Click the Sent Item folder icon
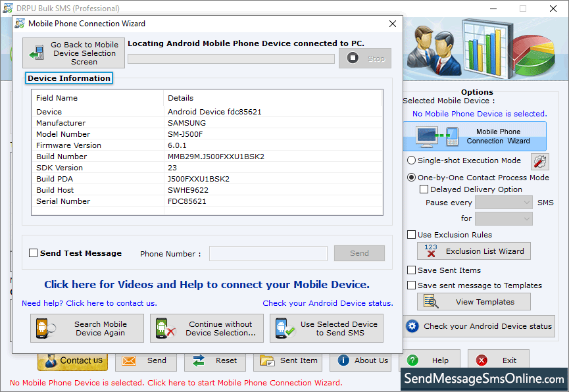Viewport: 569px width, 392px height. (x=267, y=360)
